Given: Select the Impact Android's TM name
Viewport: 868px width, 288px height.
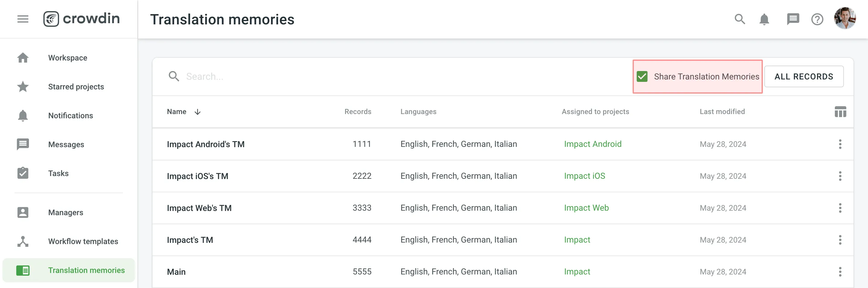Looking at the screenshot, I should 206,144.
